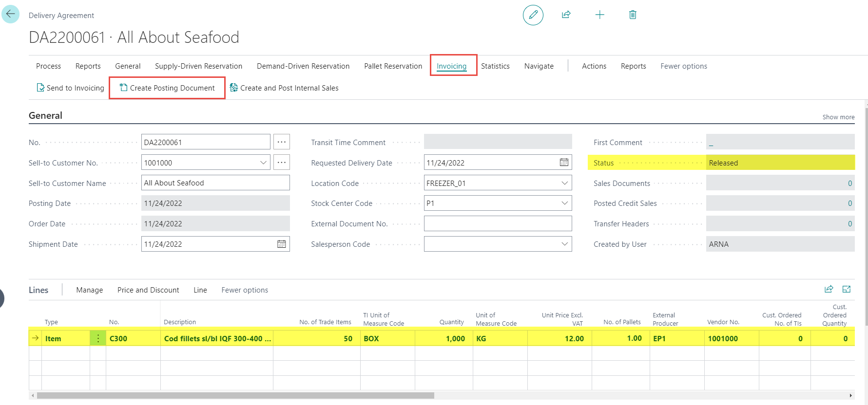
Task: Switch to the Statistics menu
Action: [495, 66]
